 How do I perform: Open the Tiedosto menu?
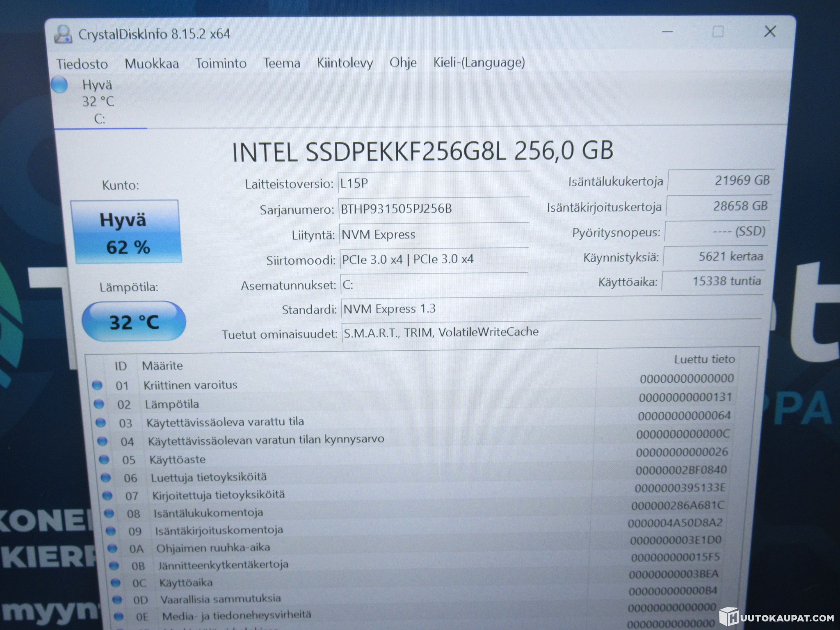[x=82, y=64]
